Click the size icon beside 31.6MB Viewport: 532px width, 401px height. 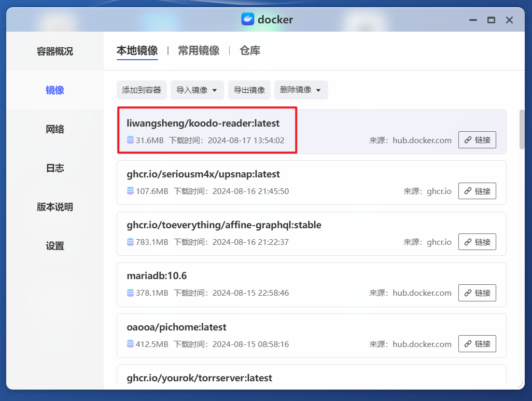click(x=130, y=140)
